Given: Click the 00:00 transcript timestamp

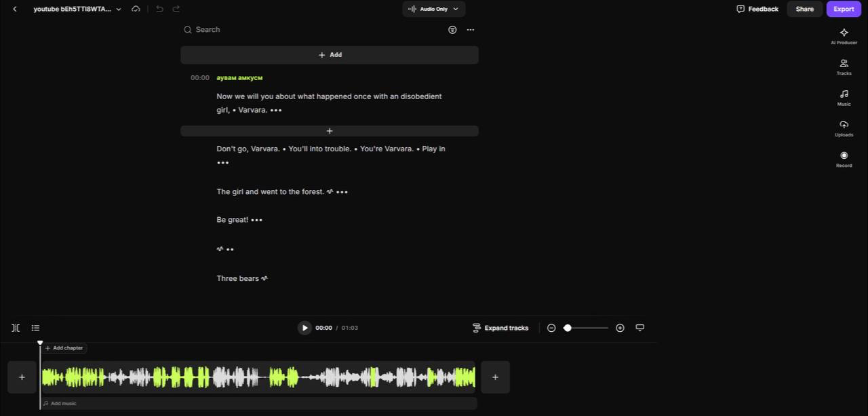Looking at the screenshot, I should point(200,78).
